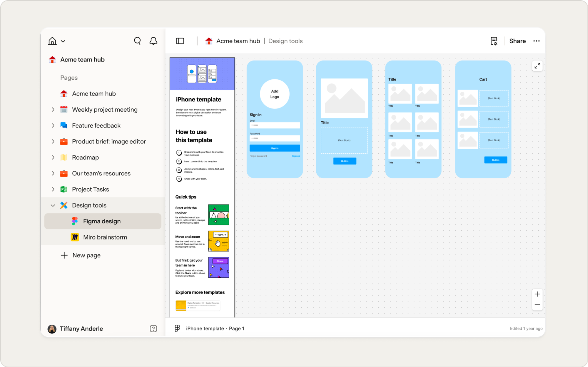Open the workspace switcher chevron beside home
Viewport: 588px width, 367px height.
[x=63, y=41]
